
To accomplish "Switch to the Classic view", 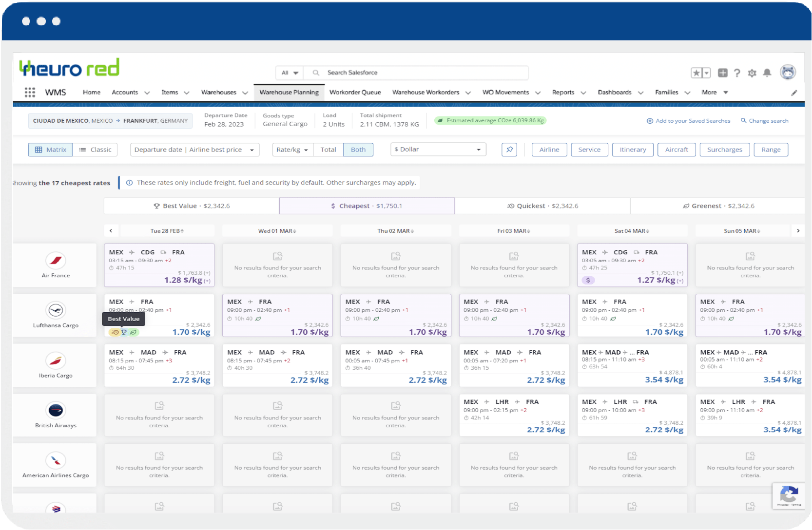I will point(96,150).
